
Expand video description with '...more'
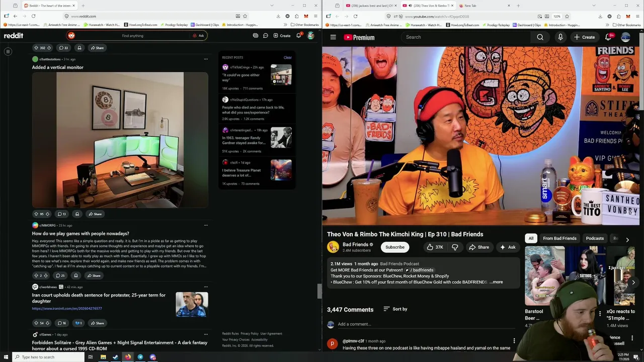pos(496,282)
